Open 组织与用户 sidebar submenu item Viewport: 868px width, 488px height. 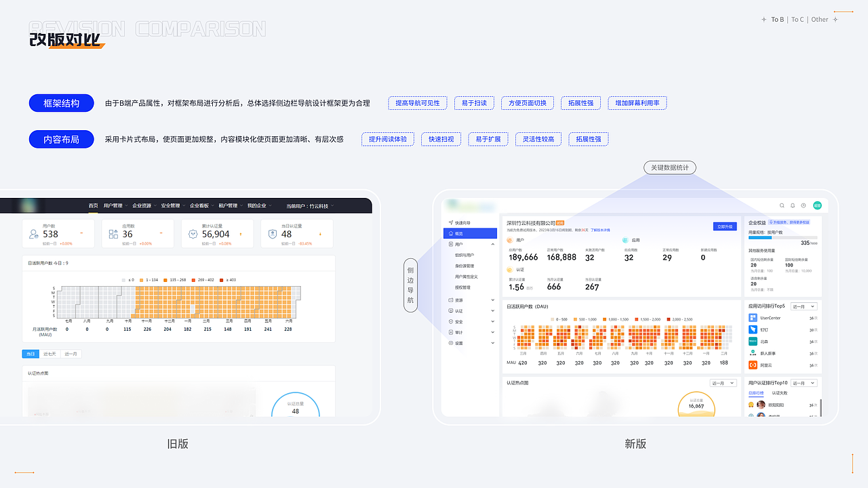tap(465, 255)
